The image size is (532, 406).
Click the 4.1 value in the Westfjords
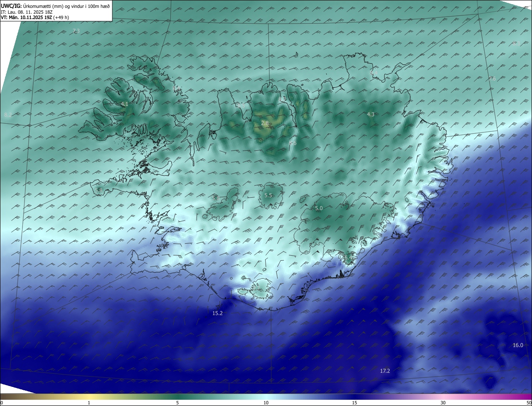point(124,104)
